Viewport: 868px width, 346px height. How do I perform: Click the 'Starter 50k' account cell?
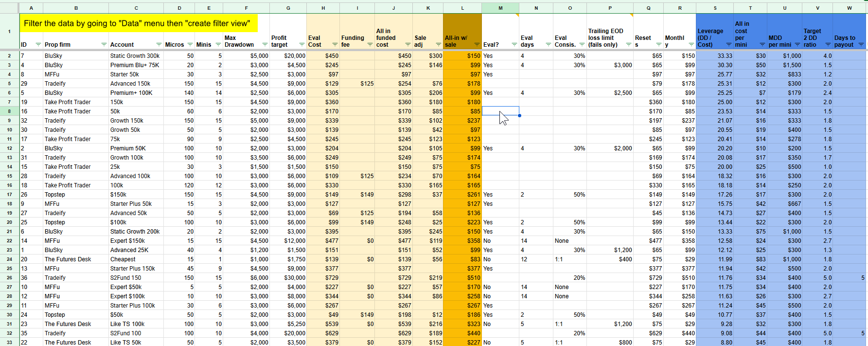pyautogui.click(x=136, y=74)
